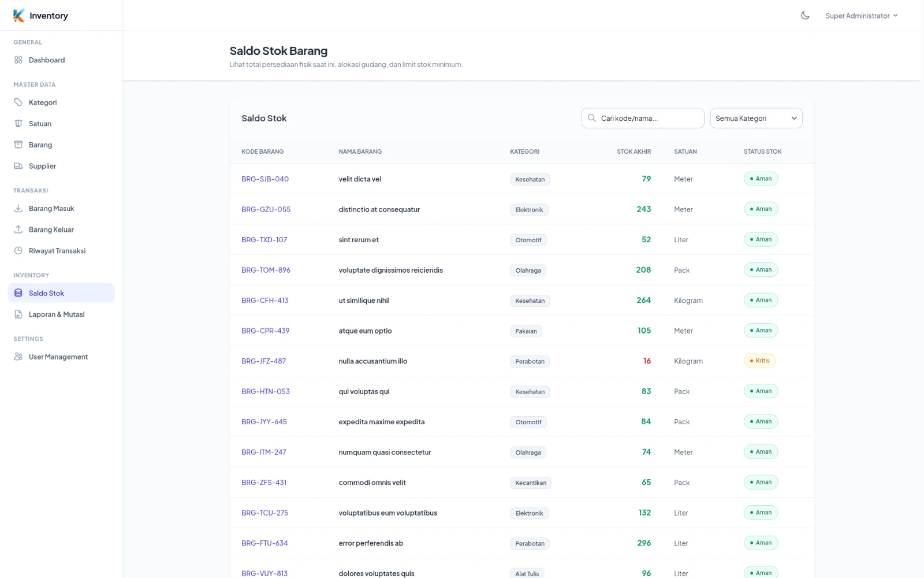Screen dimensions: 924x578
Task: Click item name 'nulla accusantium illo'
Action: (372, 361)
